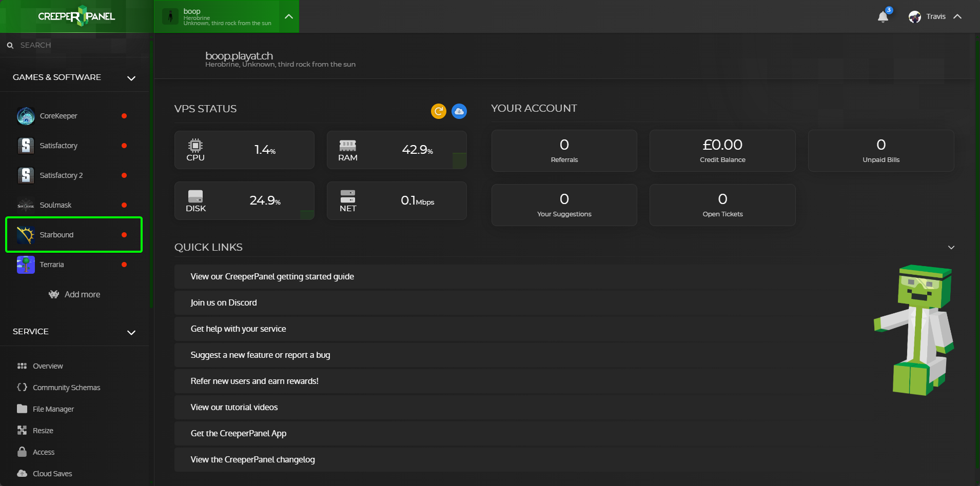Collapse the Quick Links section chevron
Viewport: 980px width, 486px height.
951,247
